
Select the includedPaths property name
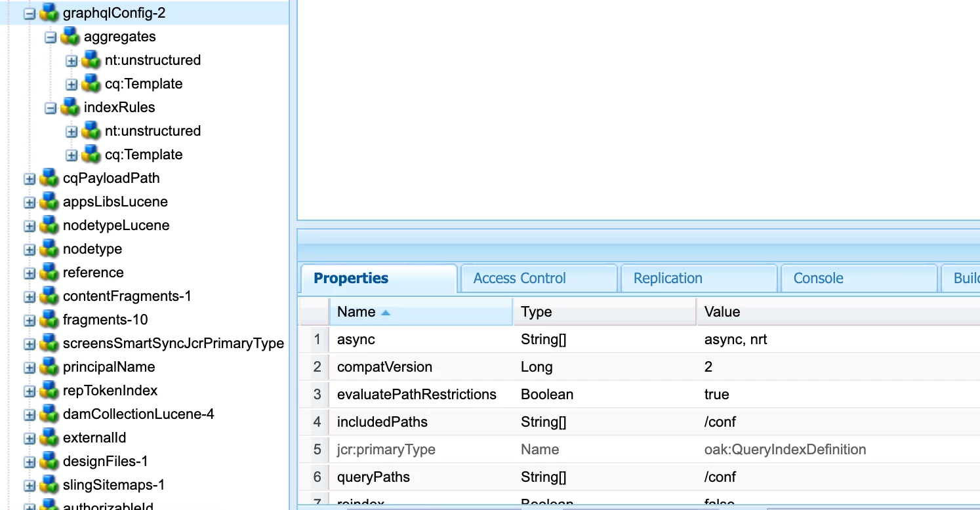pos(382,422)
